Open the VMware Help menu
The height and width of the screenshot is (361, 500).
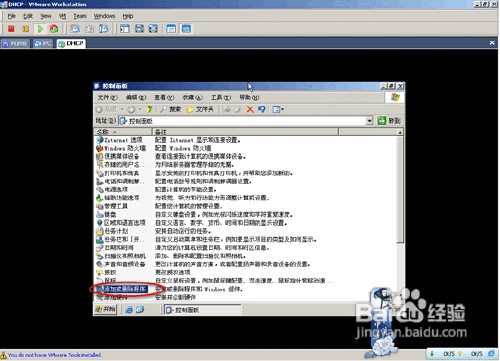click(128, 16)
